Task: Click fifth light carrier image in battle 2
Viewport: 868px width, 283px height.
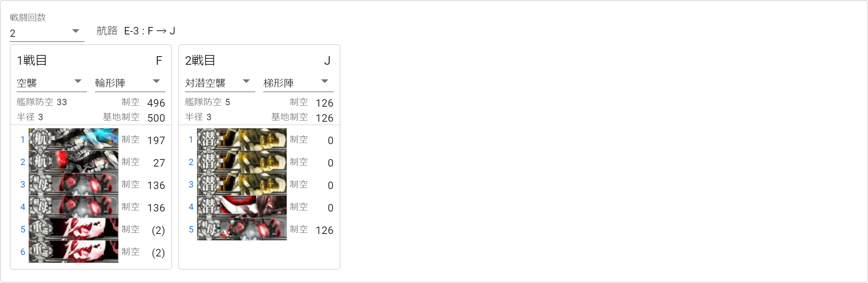Action: click(x=242, y=229)
